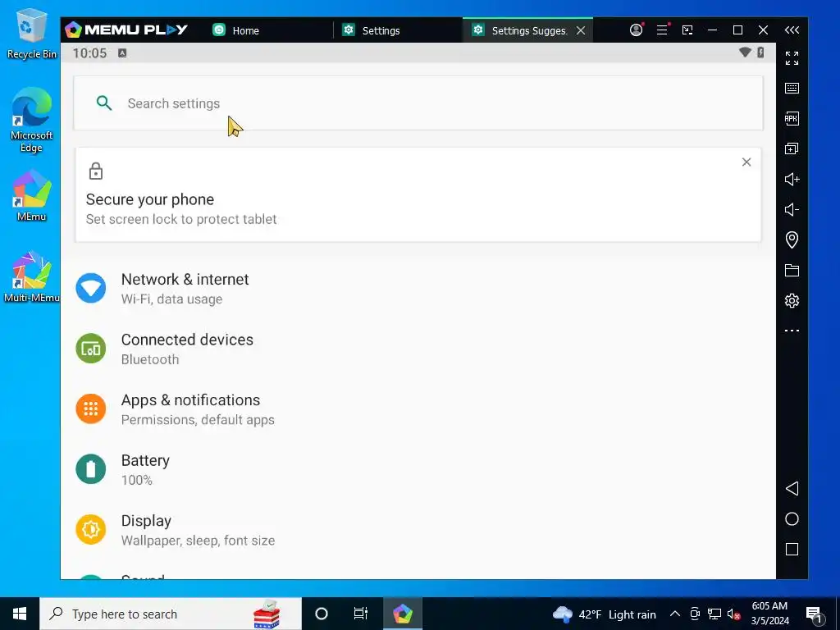Focus the Search settings field
Image resolution: width=840 pixels, height=630 pixels.
pyautogui.click(x=418, y=103)
